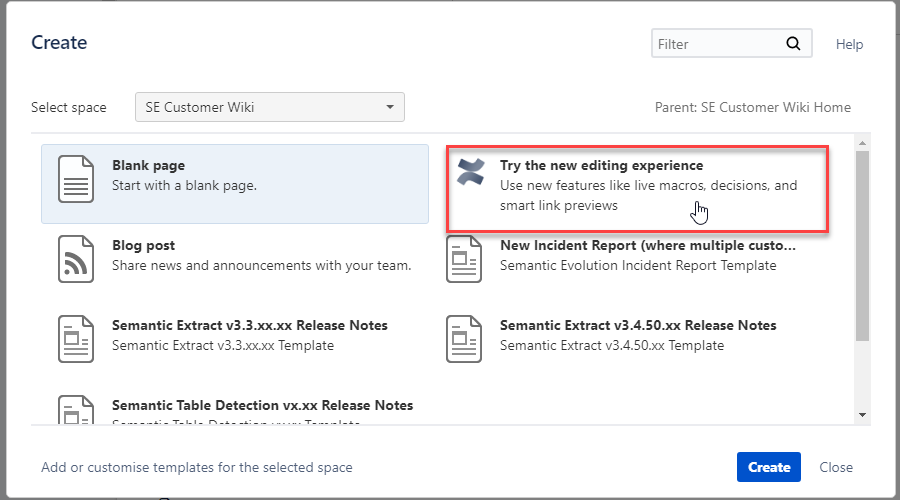Open Add or customise templates link
Image resolution: width=900 pixels, height=500 pixels.
coord(197,467)
